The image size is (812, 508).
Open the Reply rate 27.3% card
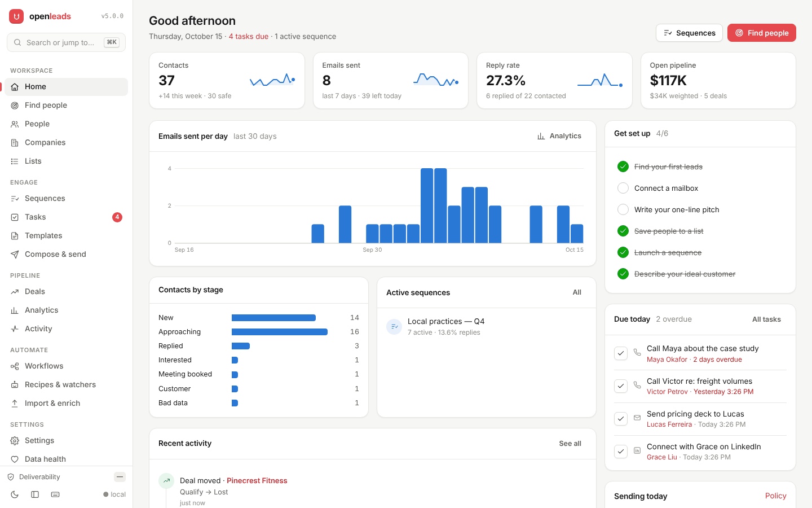(554, 81)
